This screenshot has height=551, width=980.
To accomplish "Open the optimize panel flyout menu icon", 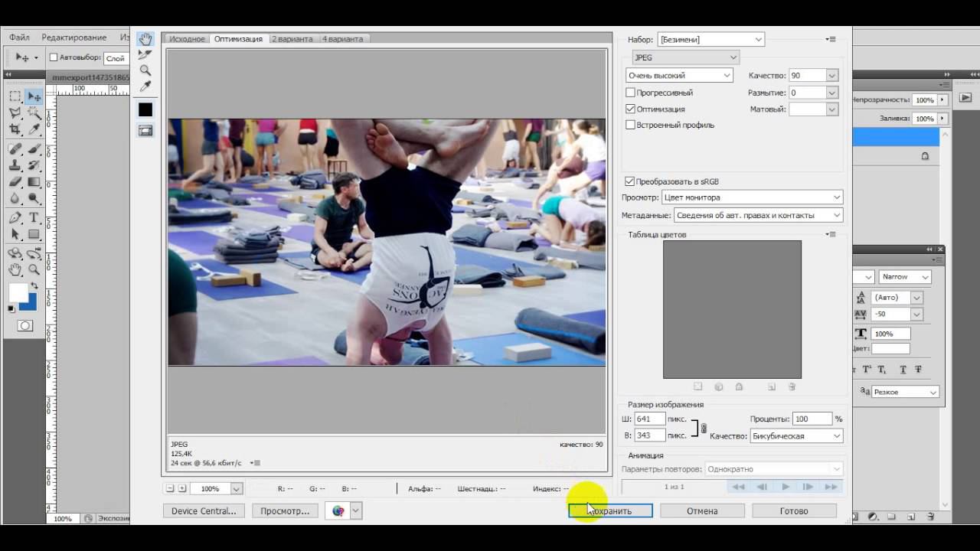I will click(x=831, y=39).
